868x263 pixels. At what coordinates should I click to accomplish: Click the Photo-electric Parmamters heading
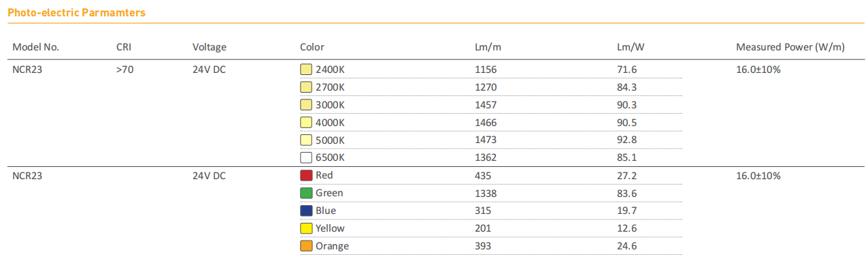pyautogui.click(x=76, y=13)
